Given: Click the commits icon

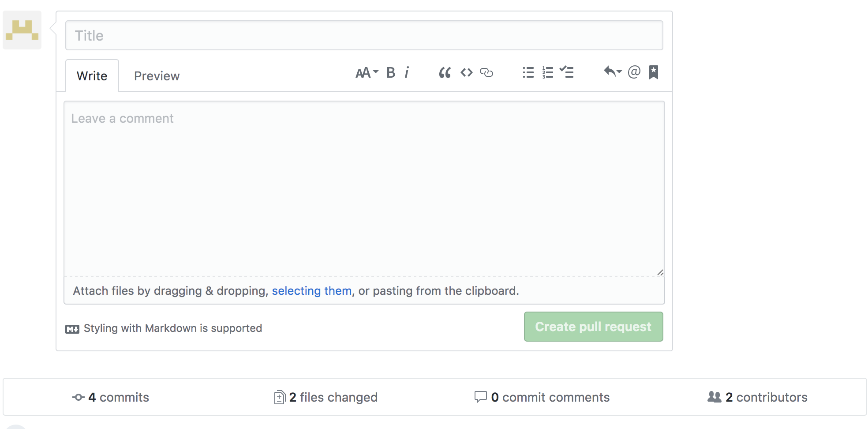Looking at the screenshot, I should tap(79, 397).
